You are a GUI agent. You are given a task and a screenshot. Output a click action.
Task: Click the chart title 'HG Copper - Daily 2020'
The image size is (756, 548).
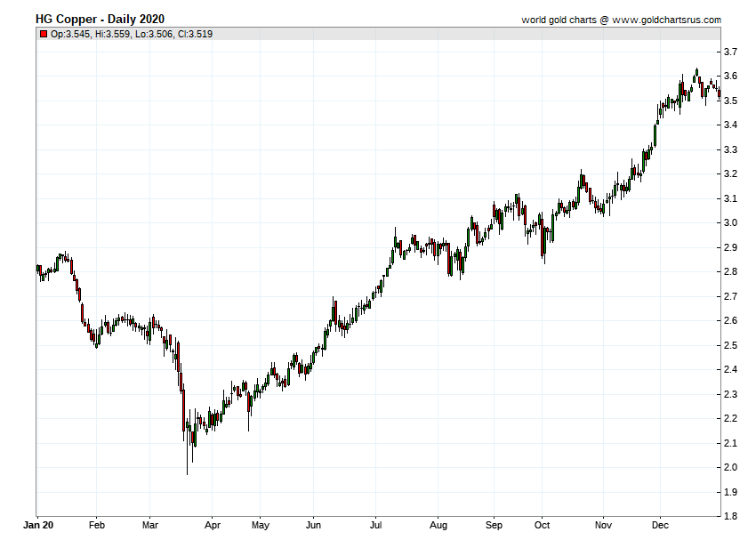(x=100, y=20)
